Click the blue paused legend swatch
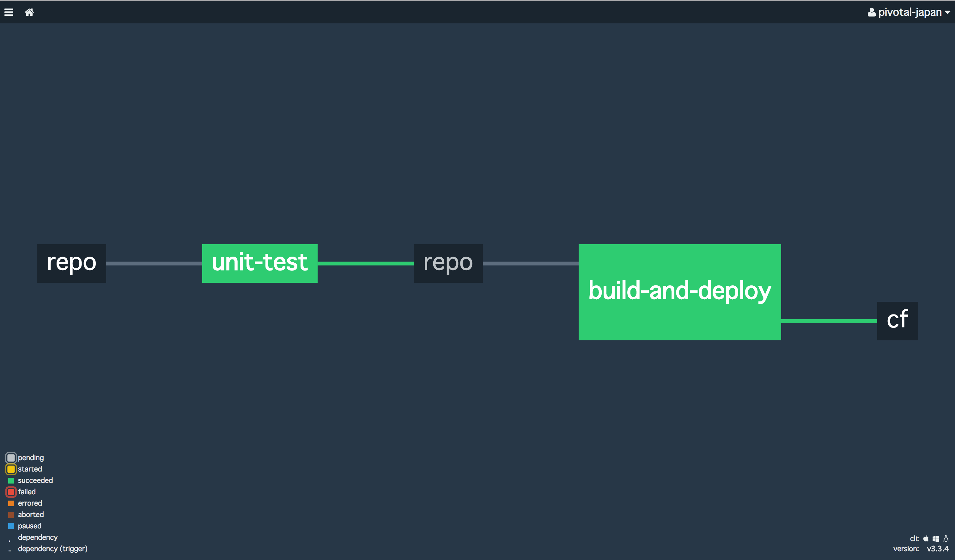This screenshot has height=560, width=955. coord(11,526)
